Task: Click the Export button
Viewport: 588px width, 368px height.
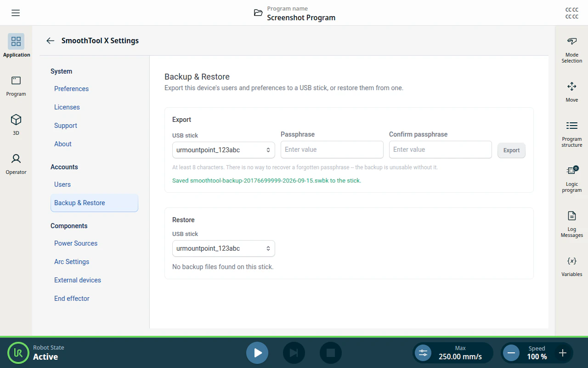Action: 511,150
